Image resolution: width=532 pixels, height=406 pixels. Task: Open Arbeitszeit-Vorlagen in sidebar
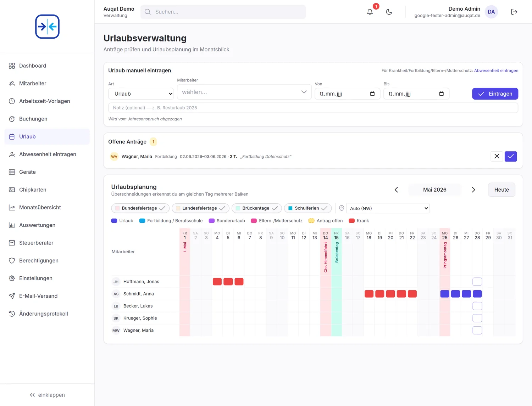[47, 101]
